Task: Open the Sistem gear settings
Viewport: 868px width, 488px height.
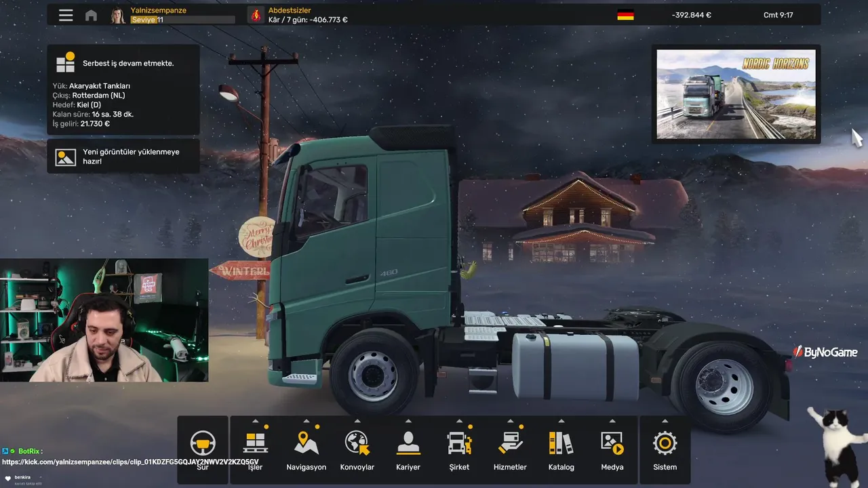Action: pos(665,449)
